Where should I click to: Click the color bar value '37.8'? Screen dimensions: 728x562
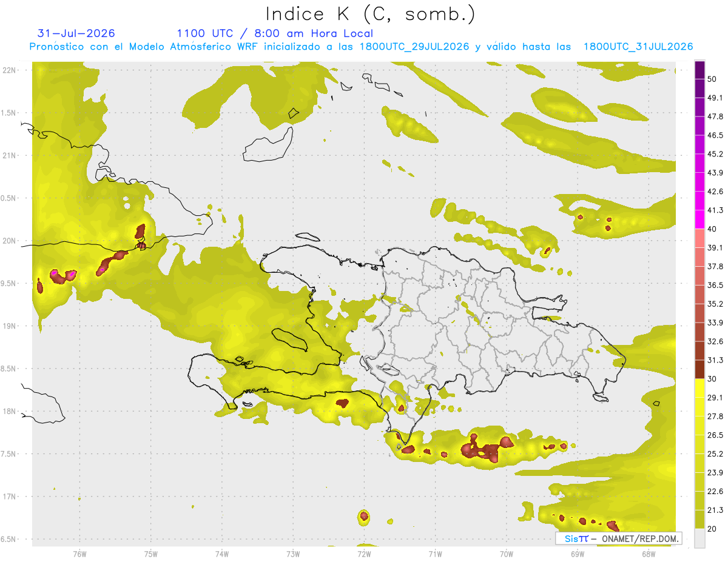(715, 266)
